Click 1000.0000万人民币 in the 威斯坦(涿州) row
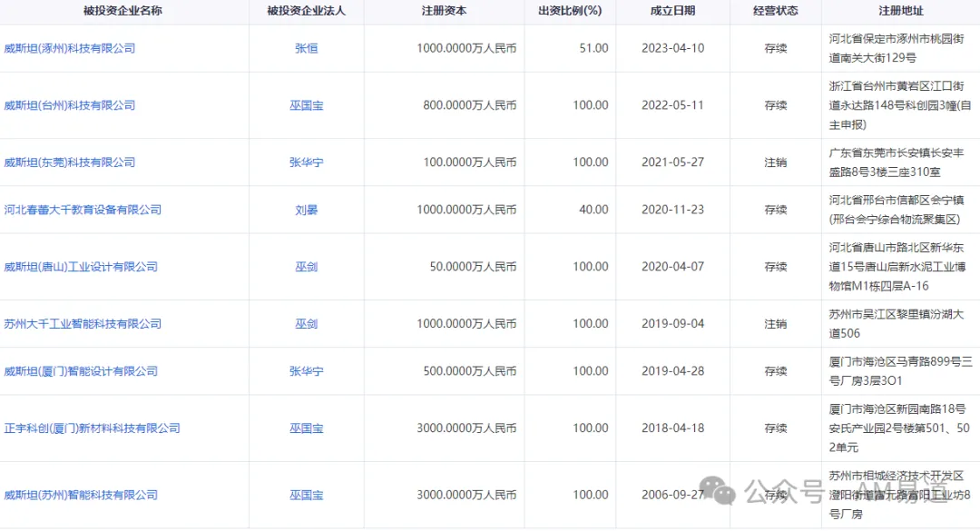The image size is (980, 531). 467,48
